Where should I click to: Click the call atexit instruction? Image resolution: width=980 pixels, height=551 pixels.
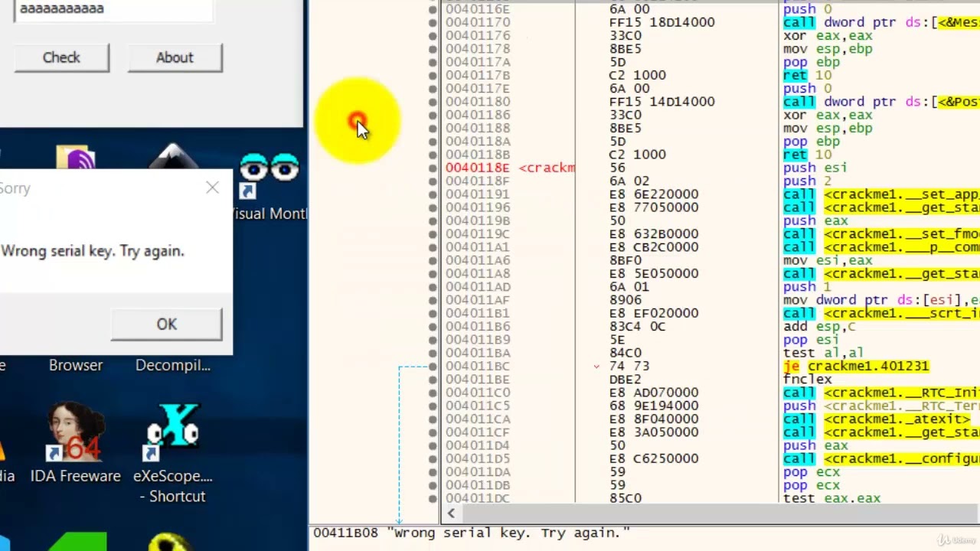(877, 419)
